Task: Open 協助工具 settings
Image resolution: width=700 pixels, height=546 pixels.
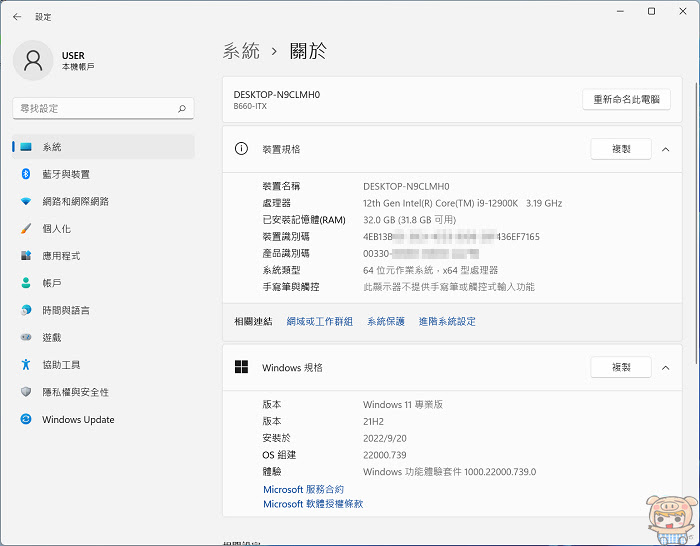Action: click(x=103, y=364)
